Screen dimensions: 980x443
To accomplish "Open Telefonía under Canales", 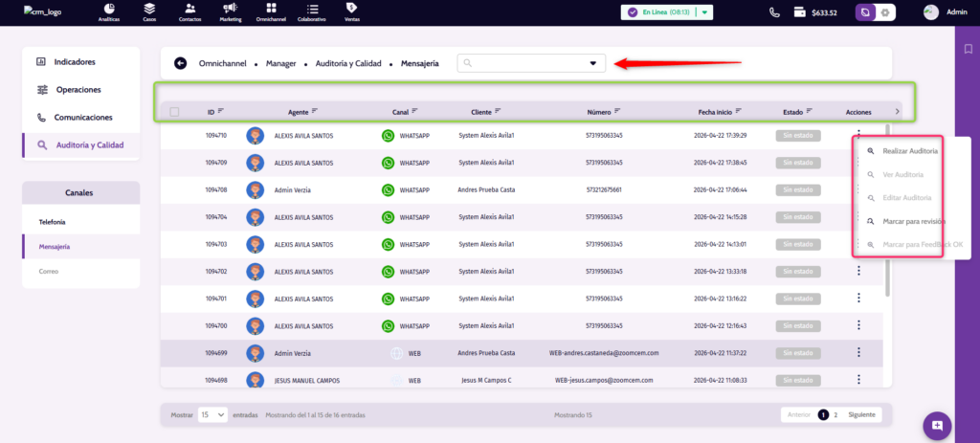I will click(53, 222).
